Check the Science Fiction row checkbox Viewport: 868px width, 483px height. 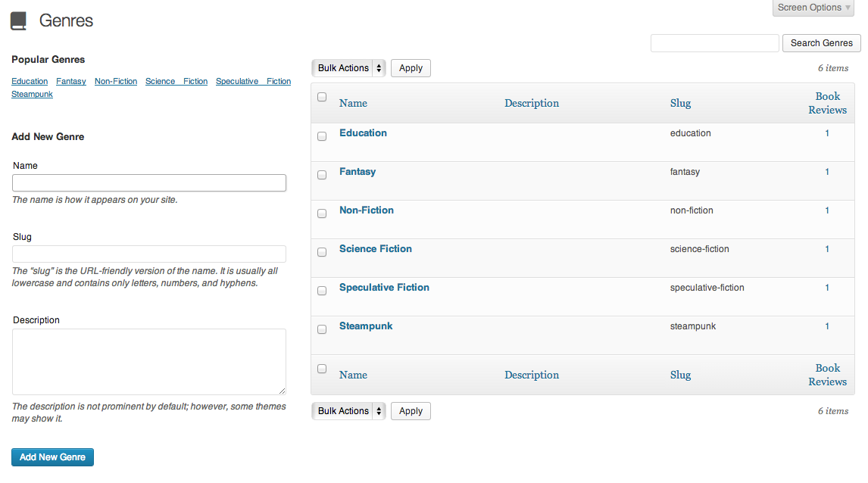click(322, 253)
